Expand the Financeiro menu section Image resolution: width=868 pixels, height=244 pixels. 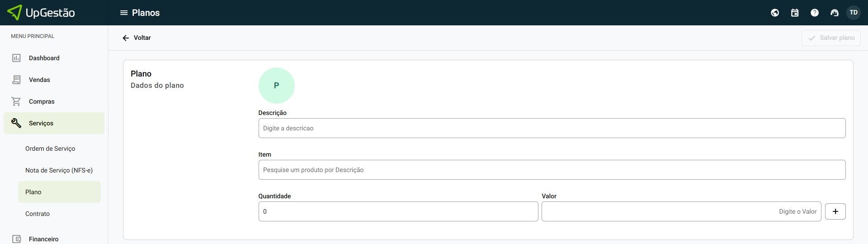point(43,239)
